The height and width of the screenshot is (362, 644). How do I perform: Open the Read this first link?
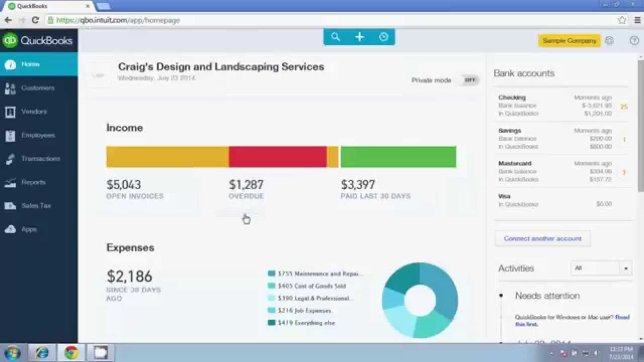pos(573,320)
